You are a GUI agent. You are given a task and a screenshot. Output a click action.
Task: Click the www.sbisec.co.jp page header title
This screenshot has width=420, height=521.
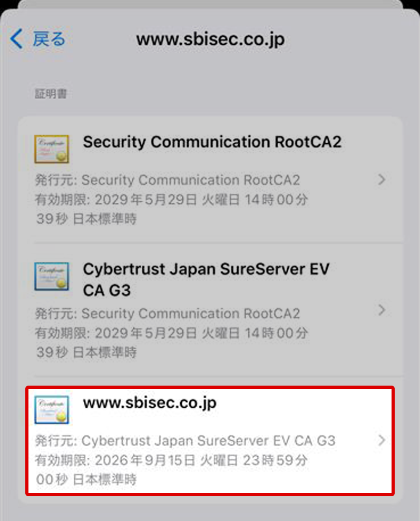(210, 40)
